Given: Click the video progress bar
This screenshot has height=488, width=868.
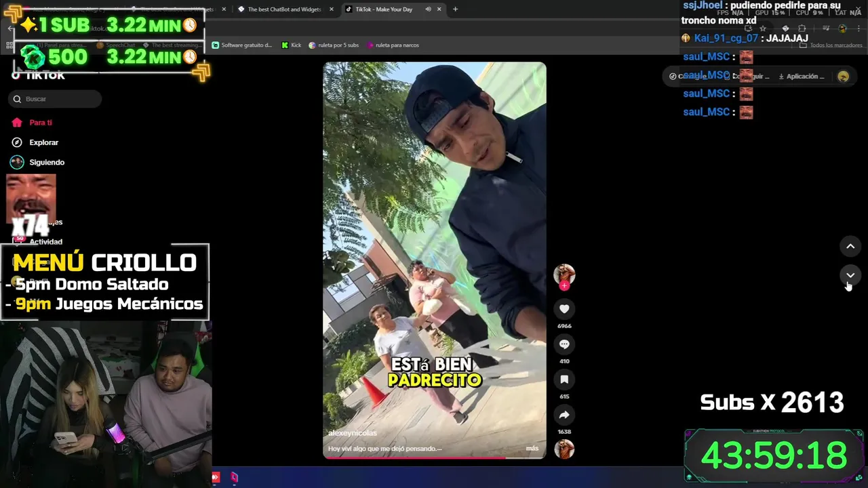Looking at the screenshot, I should (435, 457).
